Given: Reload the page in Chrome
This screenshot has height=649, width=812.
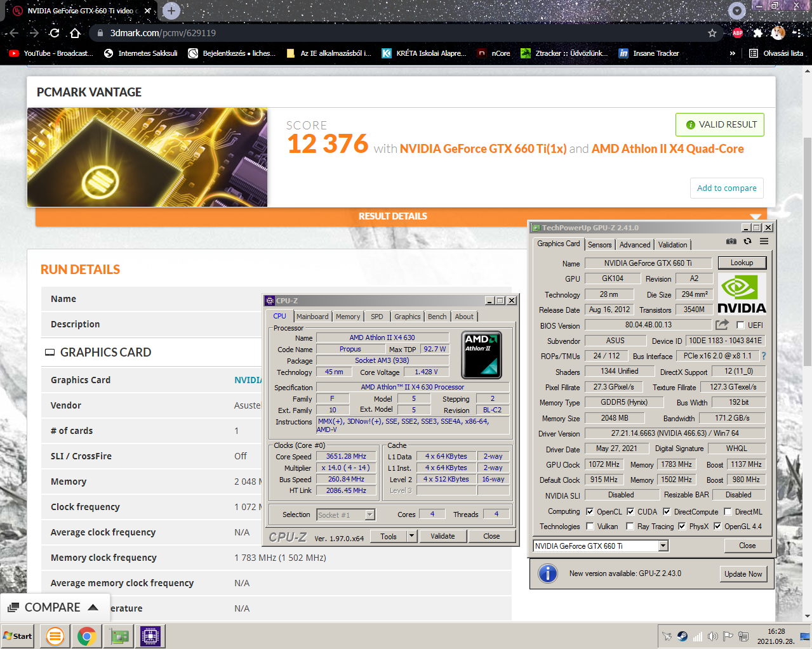Looking at the screenshot, I should pos(55,33).
